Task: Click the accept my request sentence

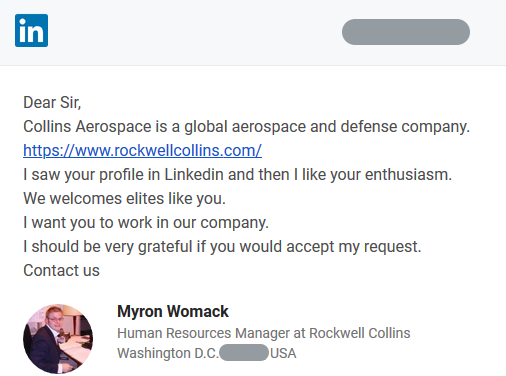Action: tap(222, 247)
